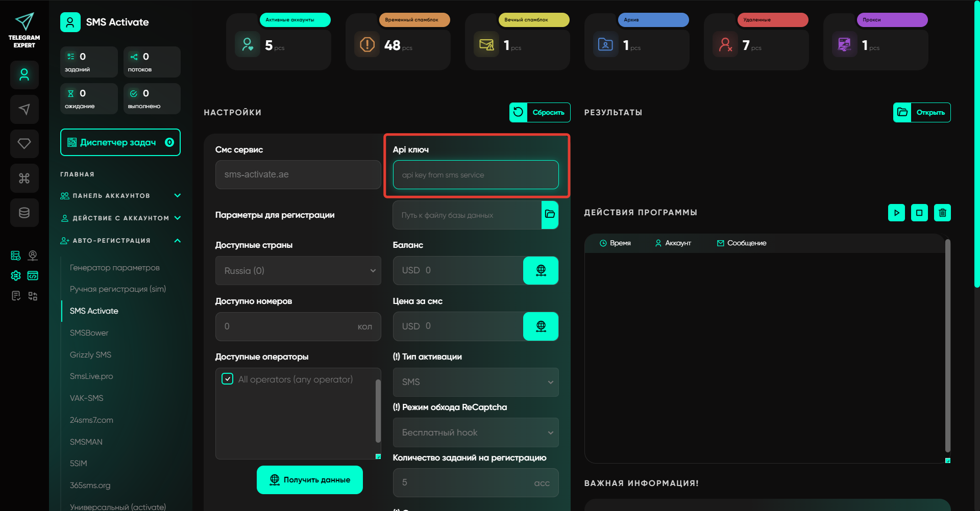Click globe button next to Balance field
The height and width of the screenshot is (511, 980).
pyautogui.click(x=541, y=270)
